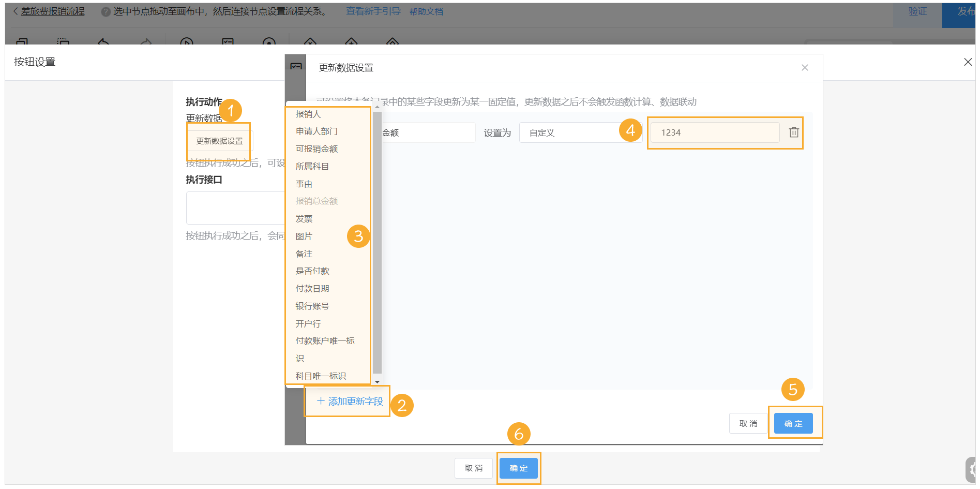Open the 帮助文档 documentation link
980x489 pixels.
(x=426, y=11)
